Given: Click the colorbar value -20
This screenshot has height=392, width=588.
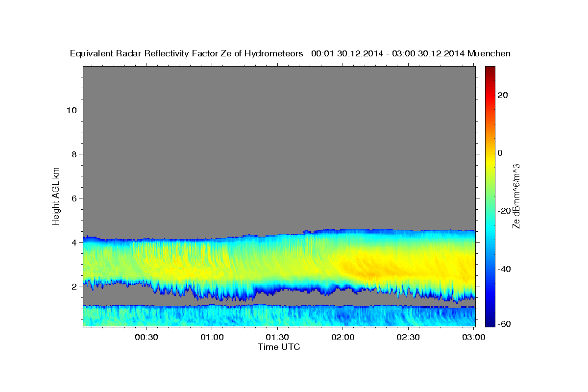Looking at the screenshot, I should pyautogui.click(x=504, y=211).
